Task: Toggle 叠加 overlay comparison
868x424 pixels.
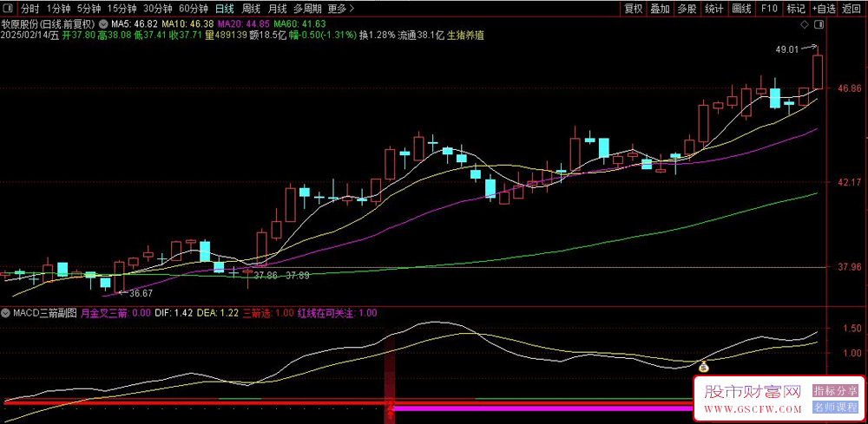Action: (660, 9)
